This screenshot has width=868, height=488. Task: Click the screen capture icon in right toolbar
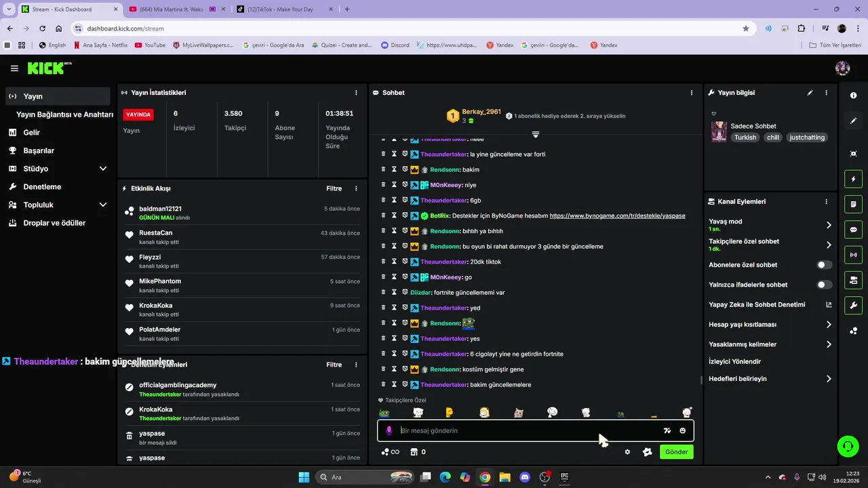pos(853,154)
